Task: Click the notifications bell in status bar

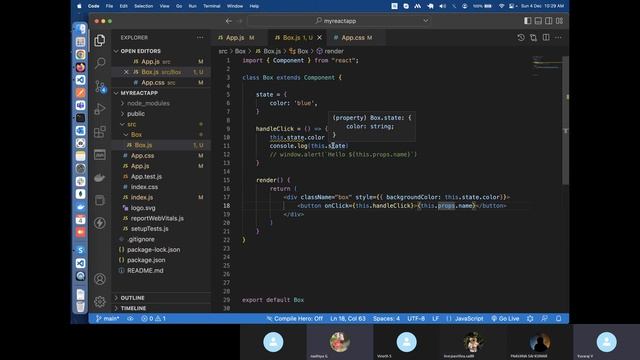Action: coord(558,318)
